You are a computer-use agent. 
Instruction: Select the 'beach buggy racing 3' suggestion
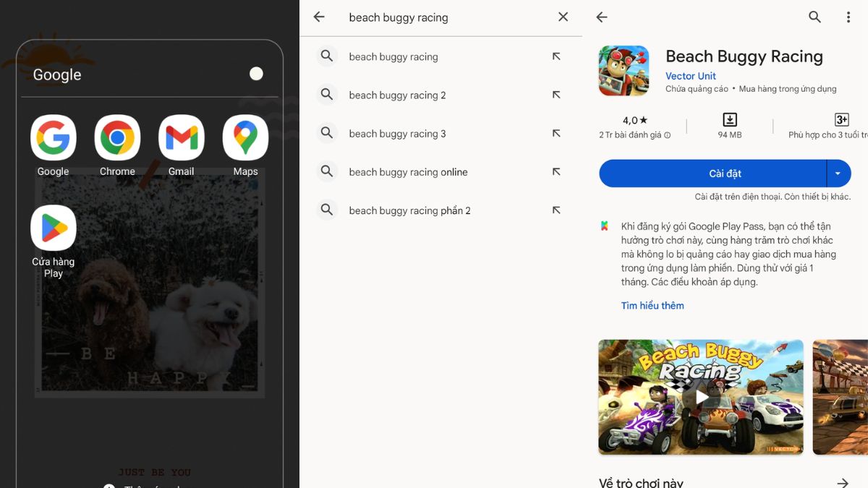(441, 133)
